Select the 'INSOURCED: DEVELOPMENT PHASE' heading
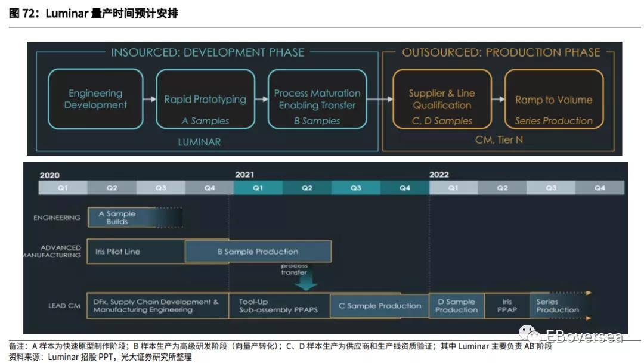This screenshot has height=363, width=644. point(208,52)
